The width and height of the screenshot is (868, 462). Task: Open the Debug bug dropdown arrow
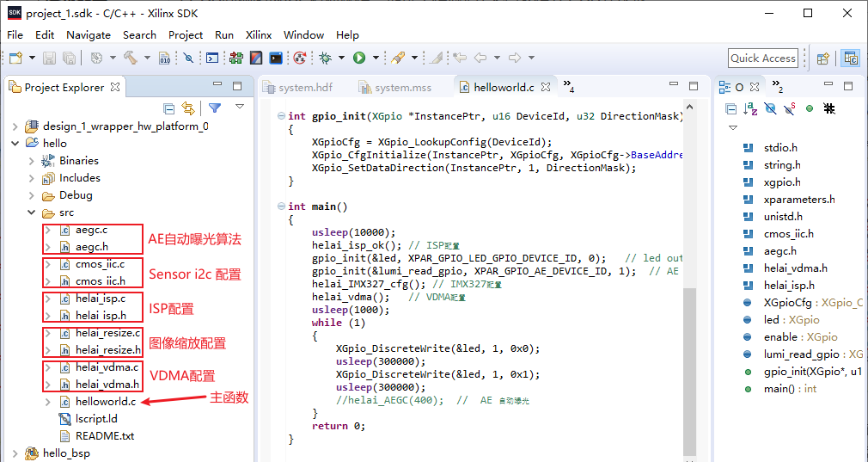click(341, 58)
